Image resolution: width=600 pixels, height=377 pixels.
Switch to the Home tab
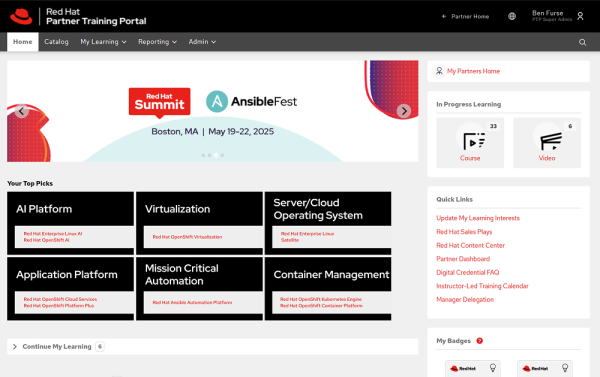(23, 42)
